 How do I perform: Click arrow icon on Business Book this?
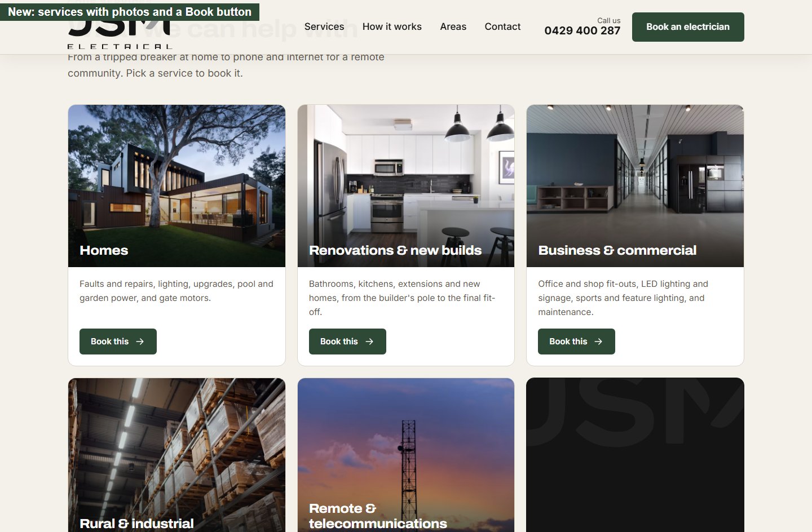click(x=598, y=342)
